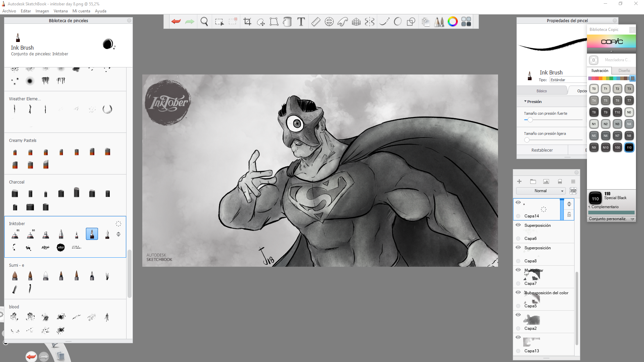The height and width of the screenshot is (362, 644).
Task: Open the Conjunto personaliz. dropdown
Action: 611,219
